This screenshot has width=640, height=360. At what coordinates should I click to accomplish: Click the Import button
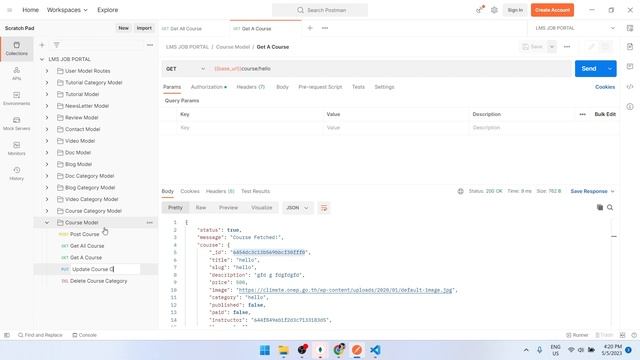click(144, 28)
